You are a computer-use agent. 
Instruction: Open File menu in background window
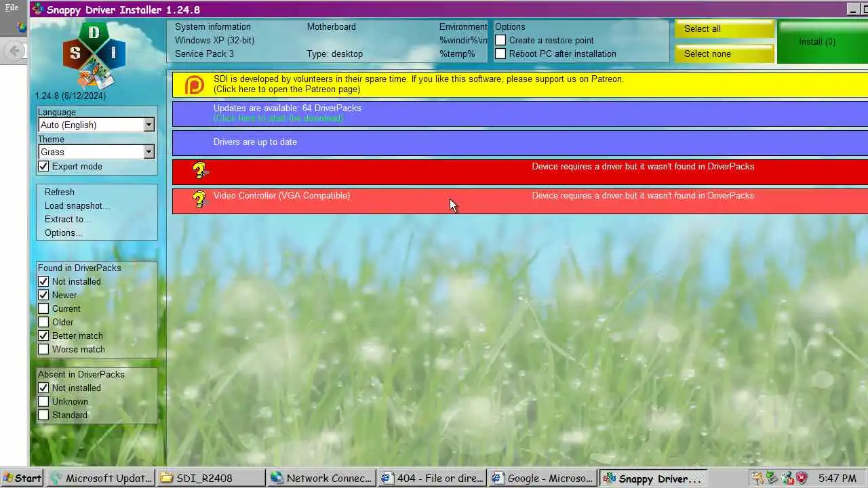pyautogui.click(x=12, y=8)
